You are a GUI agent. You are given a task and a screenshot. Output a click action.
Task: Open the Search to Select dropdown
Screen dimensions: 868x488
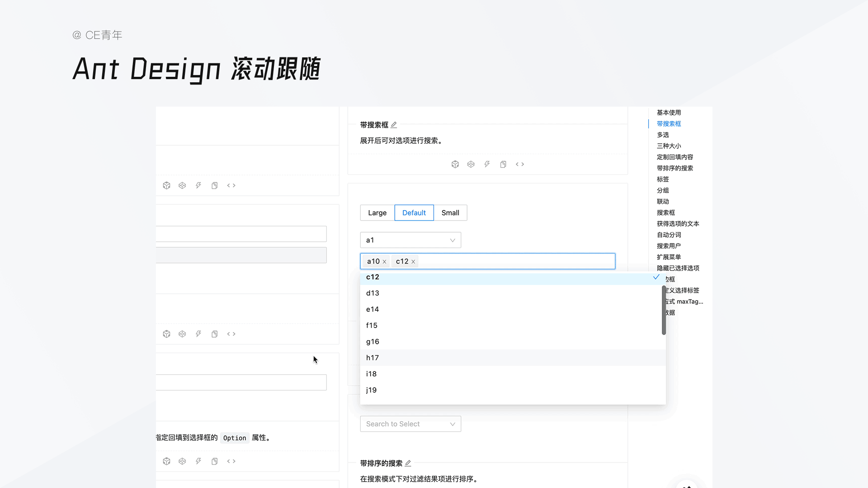(x=410, y=424)
